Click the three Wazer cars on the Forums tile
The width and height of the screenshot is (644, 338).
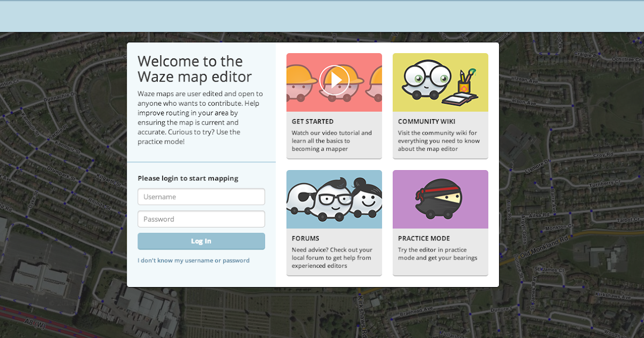(334, 199)
